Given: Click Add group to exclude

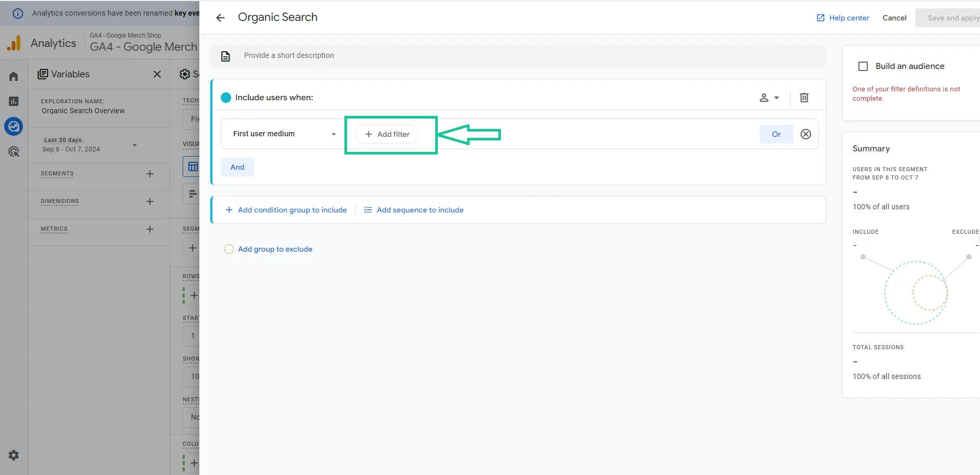Looking at the screenshot, I should 268,249.
